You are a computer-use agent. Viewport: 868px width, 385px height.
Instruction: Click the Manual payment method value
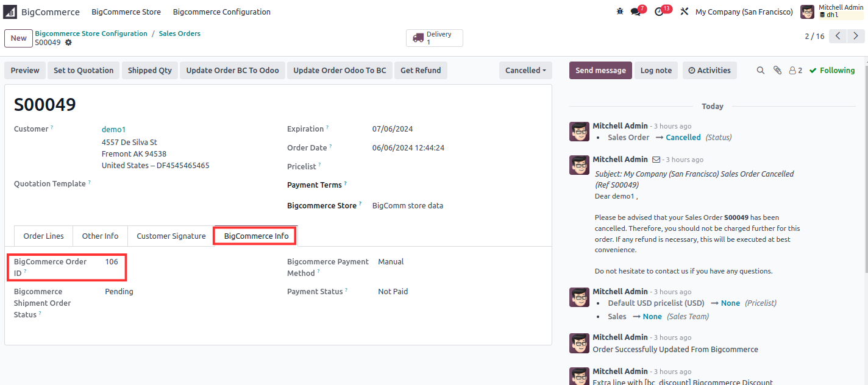(391, 262)
